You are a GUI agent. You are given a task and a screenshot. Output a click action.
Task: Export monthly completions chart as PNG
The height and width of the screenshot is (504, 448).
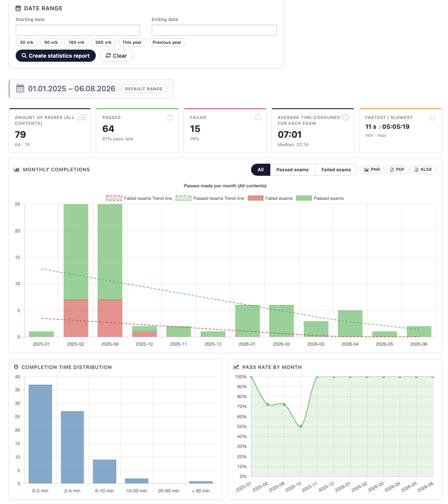pos(372,169)
